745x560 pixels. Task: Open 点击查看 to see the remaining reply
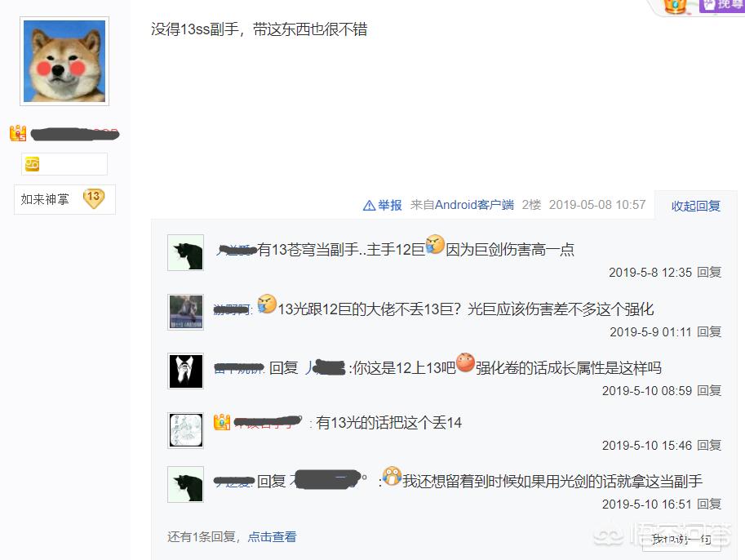tap(273, 537)
